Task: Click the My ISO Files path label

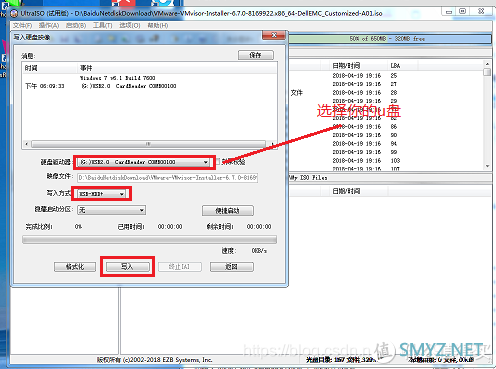Action: pos(308,178)
